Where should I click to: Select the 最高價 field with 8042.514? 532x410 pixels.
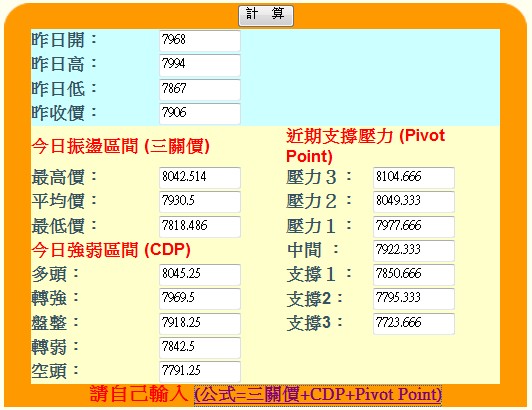(x=200, y=178)
